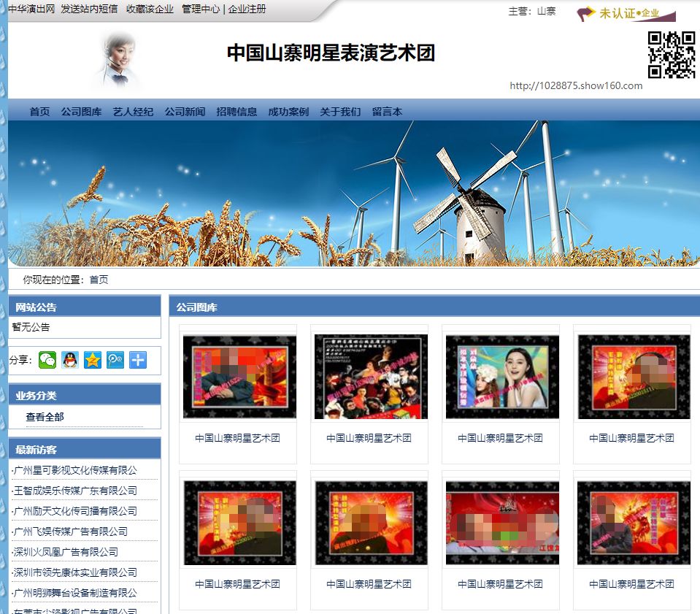Click 收藏该企业 at the top

pyautogui.click(x=150, y=9)
